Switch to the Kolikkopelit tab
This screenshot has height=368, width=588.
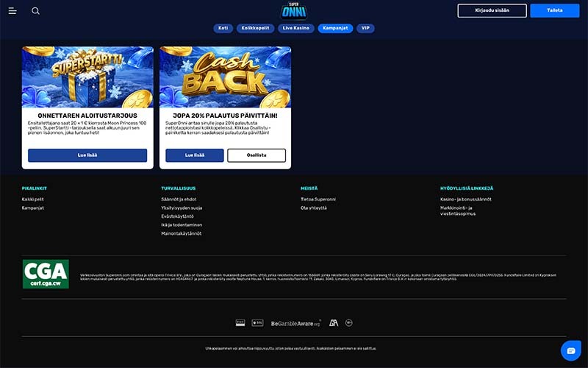click(255, 28)
